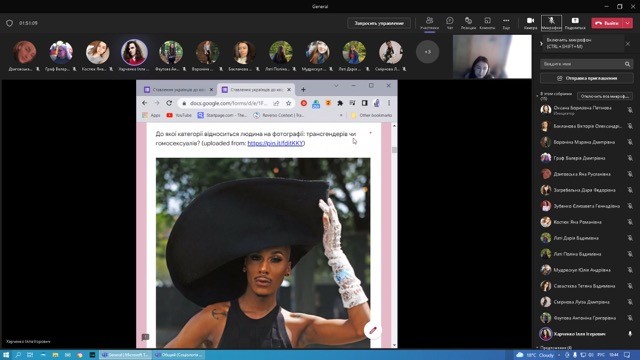Viewport: 640px width, 360px height.
Task: Open the Extensions puzzle-piece icon
Action: [340, 103]
